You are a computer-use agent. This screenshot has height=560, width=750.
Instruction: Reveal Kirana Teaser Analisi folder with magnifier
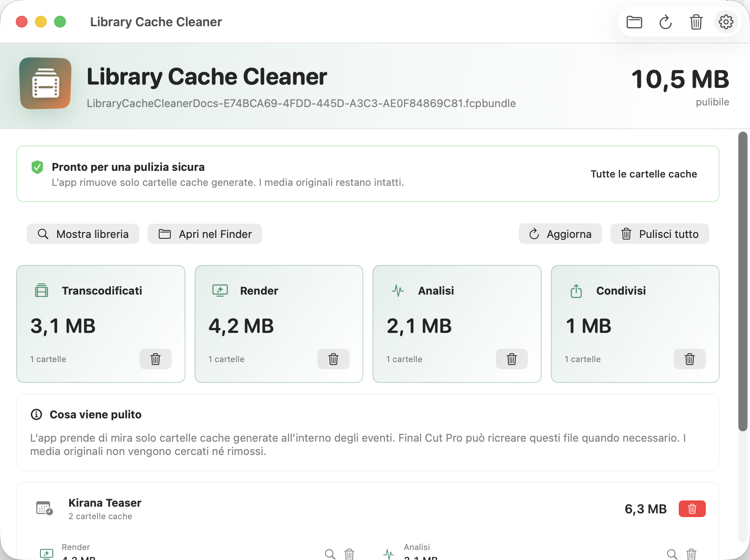672,554
